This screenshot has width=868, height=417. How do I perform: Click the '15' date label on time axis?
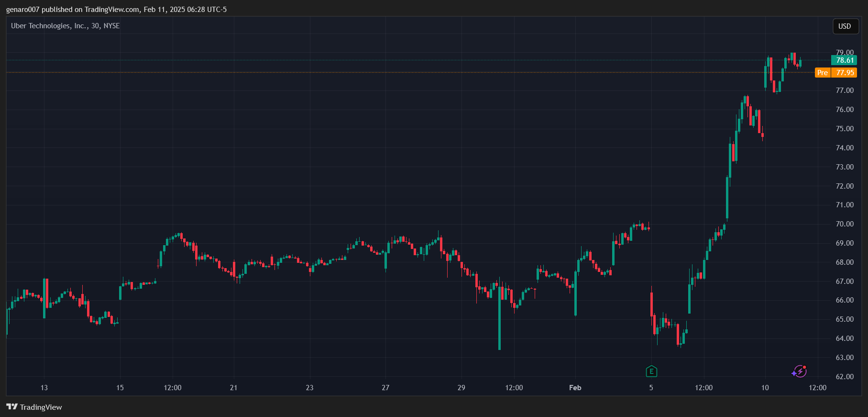(x=120, y=388)
